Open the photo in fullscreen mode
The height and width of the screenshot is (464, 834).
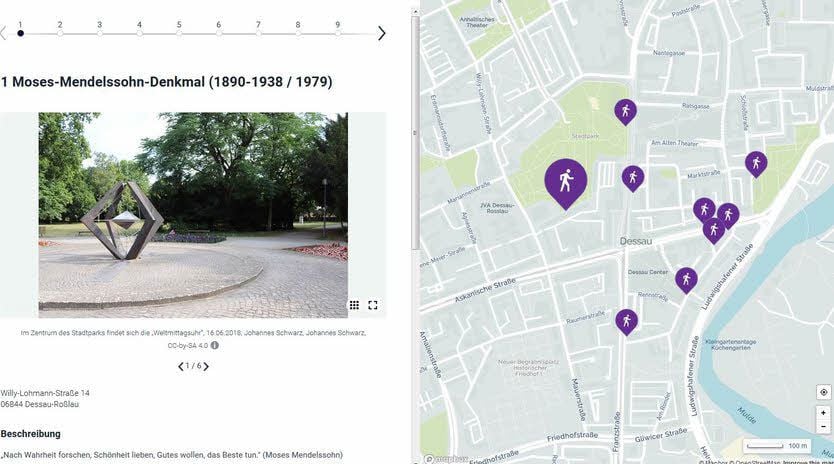point(373,305)
